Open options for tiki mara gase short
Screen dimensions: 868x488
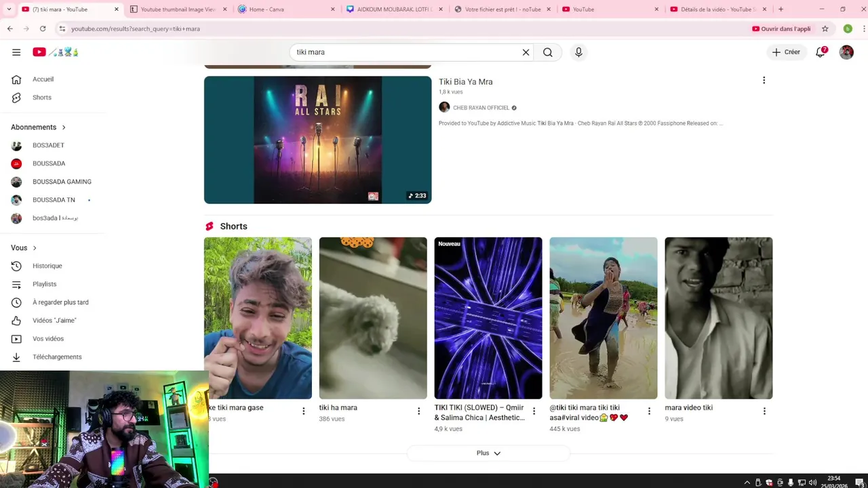303,411
